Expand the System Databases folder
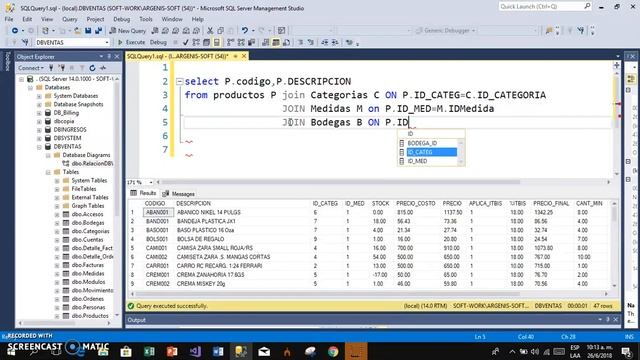 click(x=39, y=96)
